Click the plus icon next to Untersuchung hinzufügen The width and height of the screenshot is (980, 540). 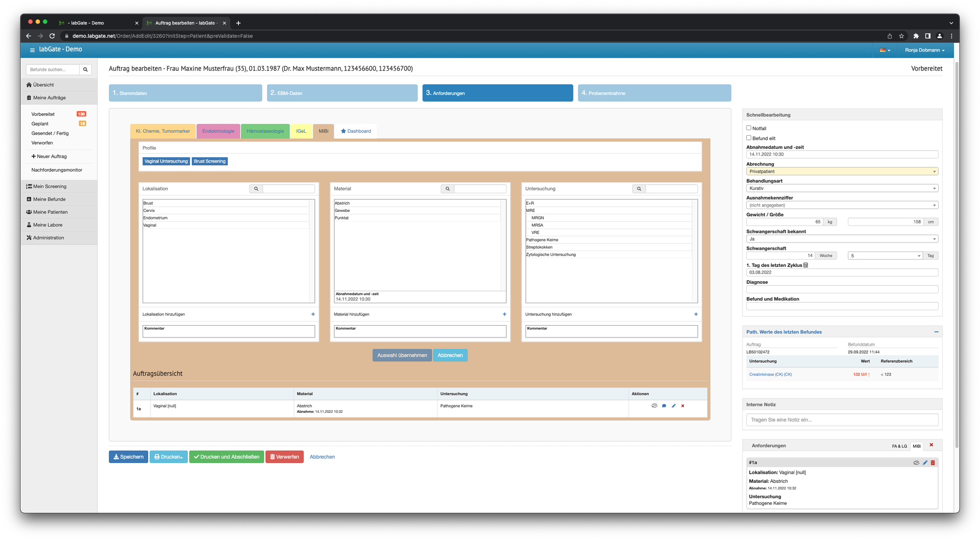click(x=696, y=314)
